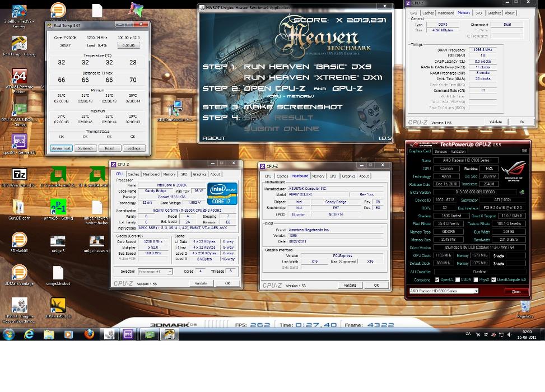The image size is (545, 392).
Task: Open Internet Explorer from taskbar
Action: pyautogui.click(x=29, y=334)
